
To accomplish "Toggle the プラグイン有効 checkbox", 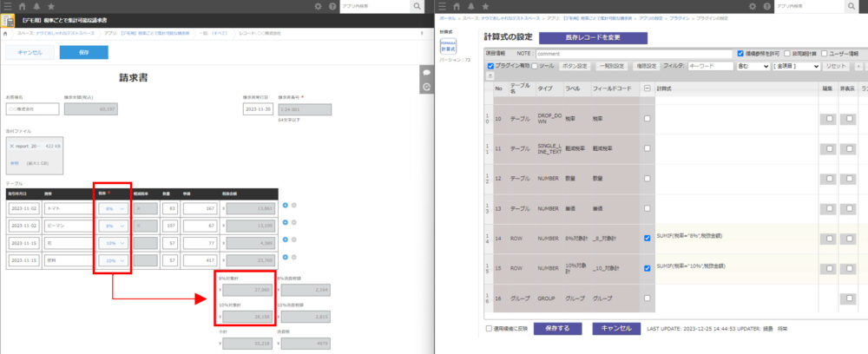I will point(491,66).
